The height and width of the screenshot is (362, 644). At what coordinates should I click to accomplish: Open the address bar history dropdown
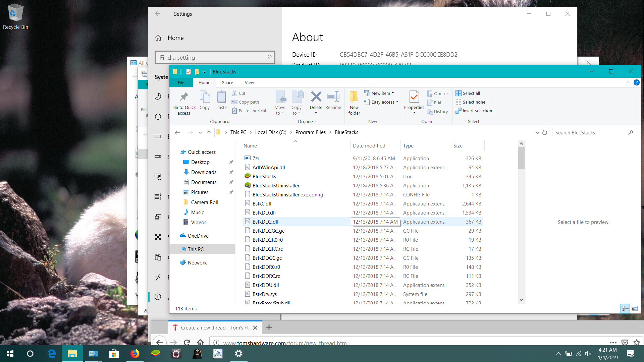pyautogui.click(x=537, y=133)
